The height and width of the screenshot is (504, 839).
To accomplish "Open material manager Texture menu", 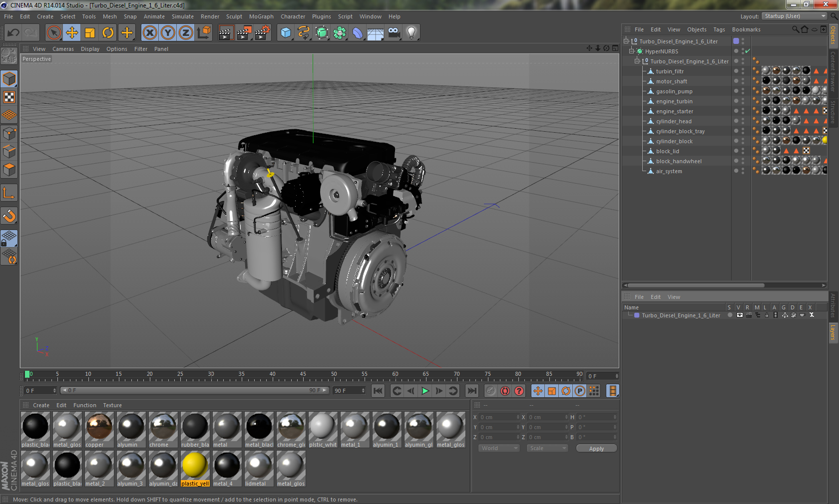I will (x=112, y=405).
